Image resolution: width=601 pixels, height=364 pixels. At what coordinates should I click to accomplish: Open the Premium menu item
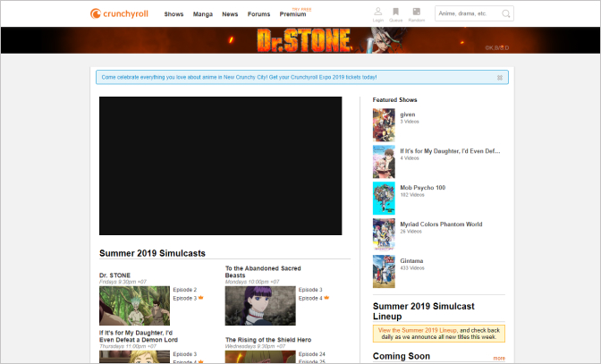(292, 14)
